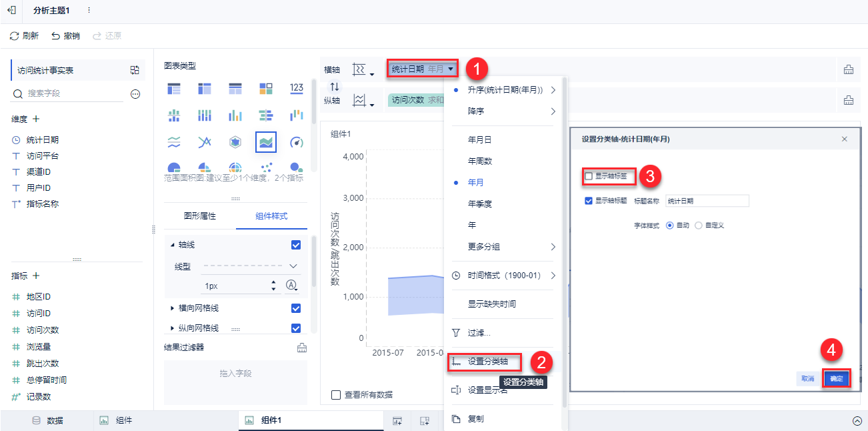Click the 确定 button in the dialog
This screenshot has height=431, width=868.
[x=837, y=378]
